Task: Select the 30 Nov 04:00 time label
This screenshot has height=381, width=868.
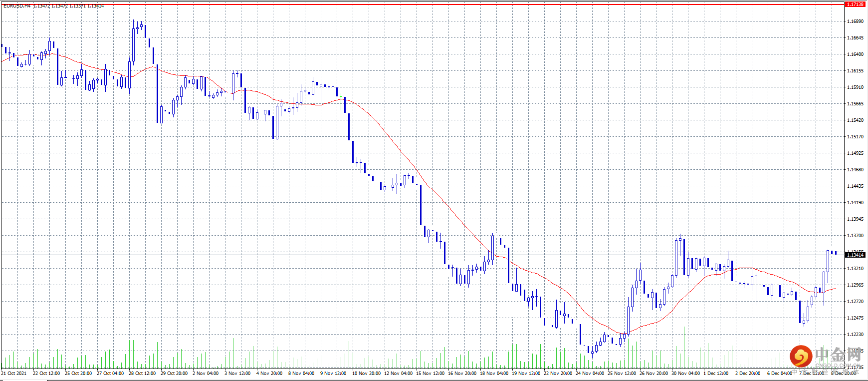Action: point(685,374)
